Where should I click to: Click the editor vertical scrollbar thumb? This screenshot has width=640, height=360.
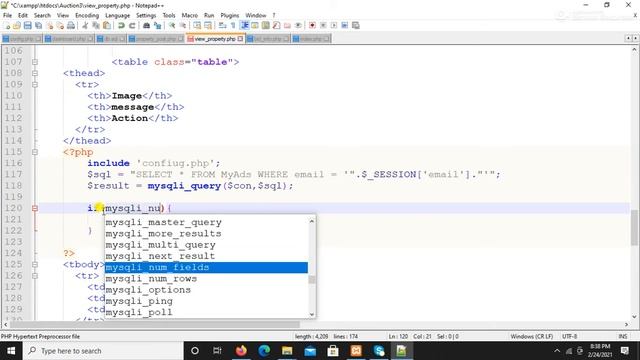tap(634, 227)
